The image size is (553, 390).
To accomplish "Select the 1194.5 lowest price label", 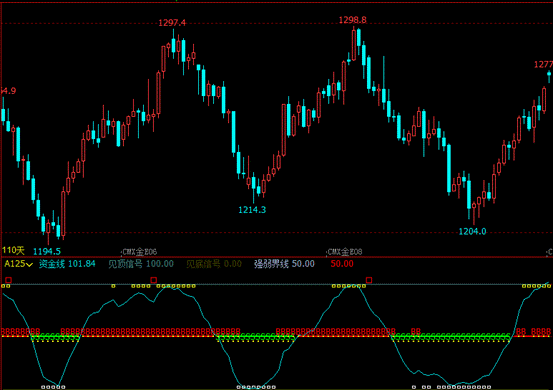I will [47, 251].
